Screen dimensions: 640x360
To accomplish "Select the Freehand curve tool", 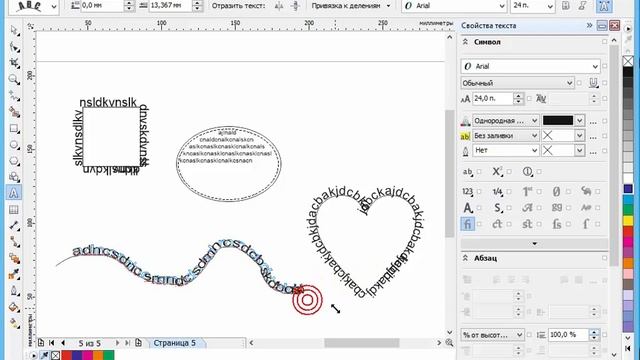I will pyautogui.click(x=14, y=96).
